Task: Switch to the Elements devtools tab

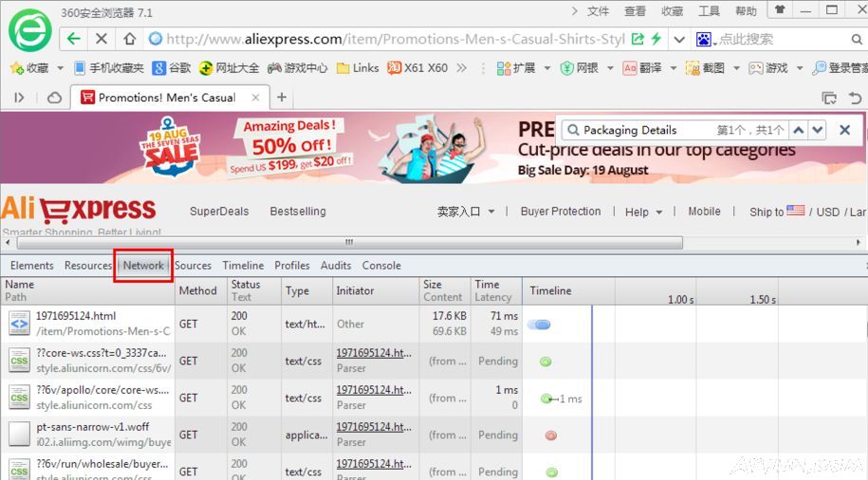Action: [x=31, y=266]
